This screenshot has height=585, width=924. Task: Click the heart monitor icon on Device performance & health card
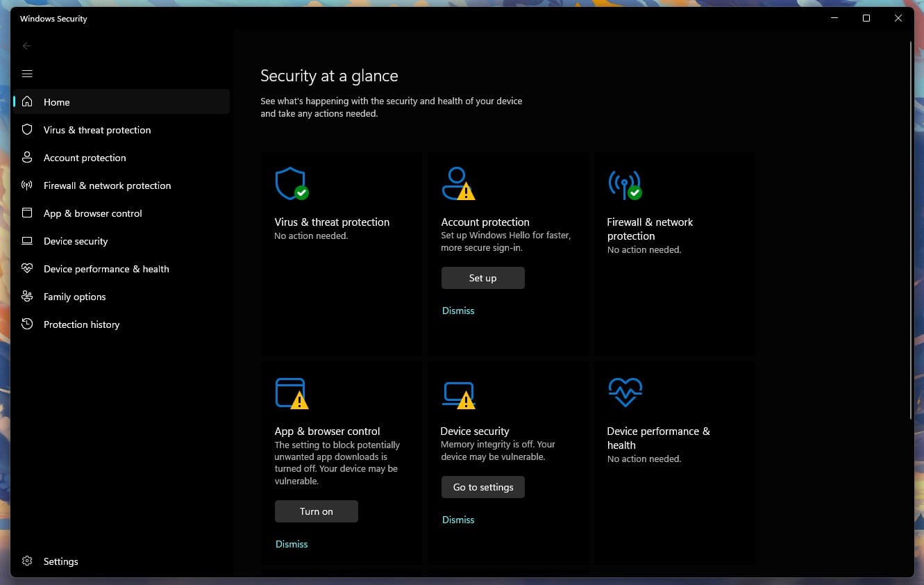click(x=625, y=393)
